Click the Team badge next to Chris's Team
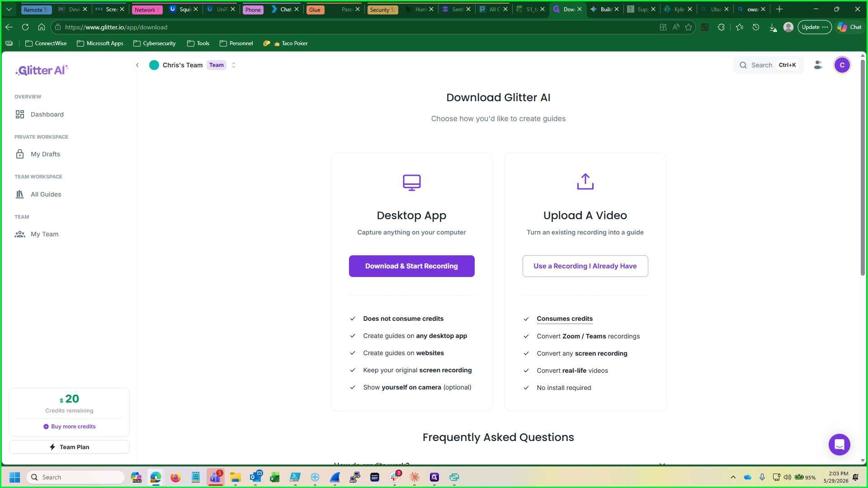The width and height of the screenshot is (868, 488). [217, 65]
